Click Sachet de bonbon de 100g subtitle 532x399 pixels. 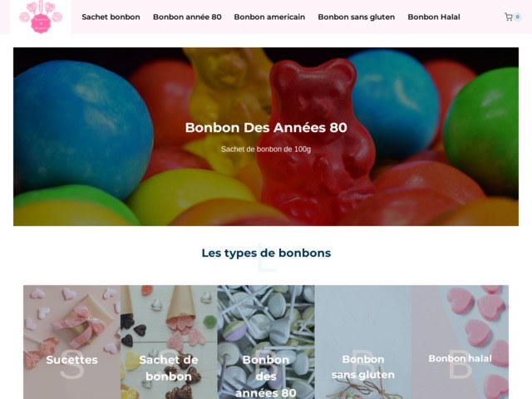(266, 149)
